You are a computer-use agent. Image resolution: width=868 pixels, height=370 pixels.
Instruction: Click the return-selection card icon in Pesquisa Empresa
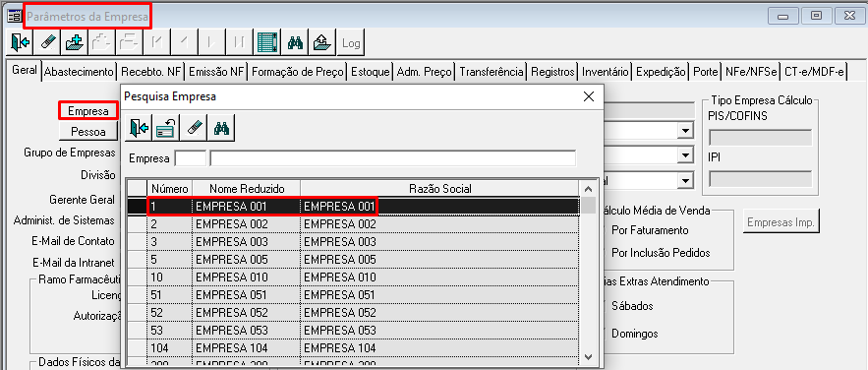pos(166,128)
